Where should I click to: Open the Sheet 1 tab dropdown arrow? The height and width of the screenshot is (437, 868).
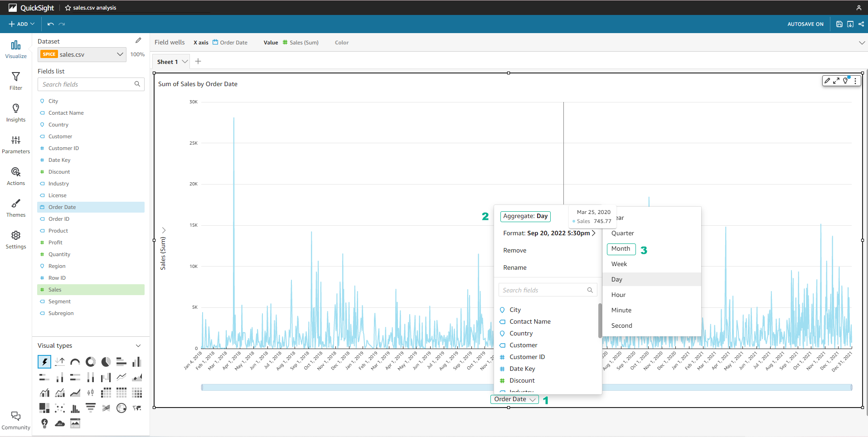click(x=185, y=62)
